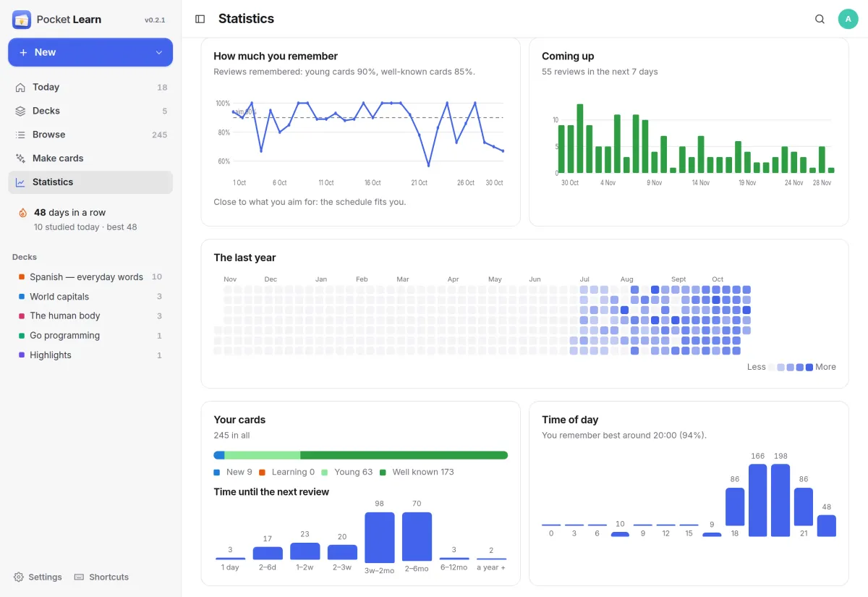868x597 pixels.
Task: Open the Spanish — everyday words deck
Action: (90, 276)
